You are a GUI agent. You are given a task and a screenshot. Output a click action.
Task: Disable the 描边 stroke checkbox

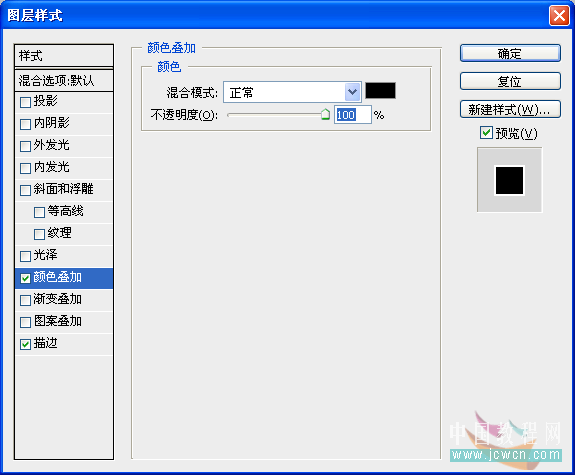coord(25,344)
